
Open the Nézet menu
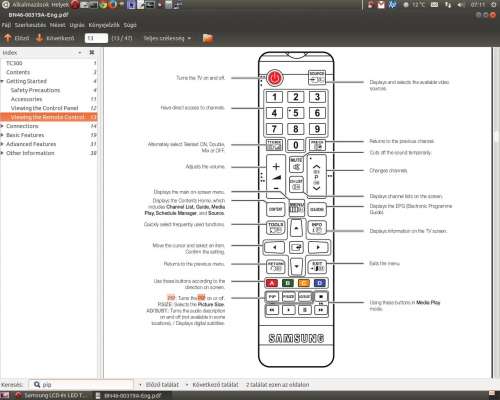(57, 25)
